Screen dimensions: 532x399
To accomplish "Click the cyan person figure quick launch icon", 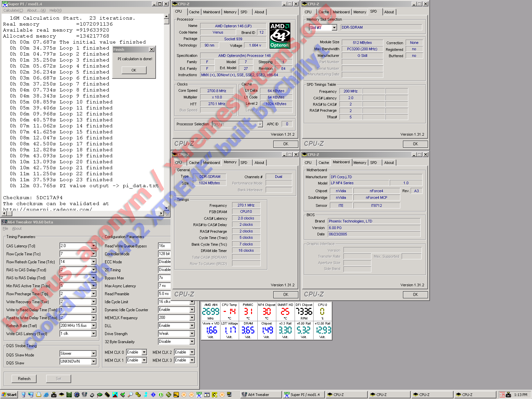I will tap(145, 395).
